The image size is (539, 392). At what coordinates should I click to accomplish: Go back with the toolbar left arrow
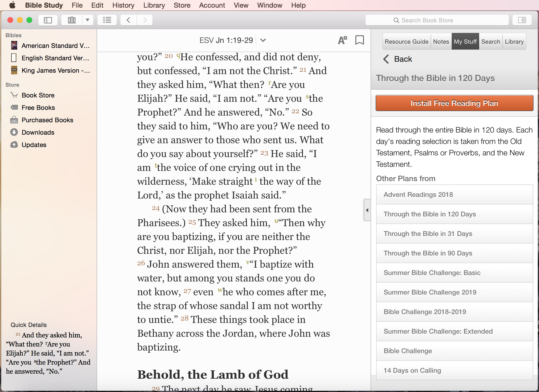point(129,20)
